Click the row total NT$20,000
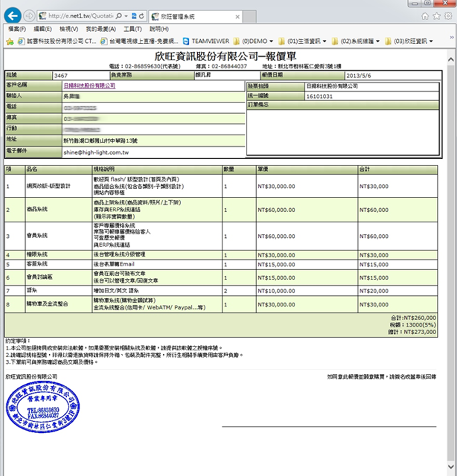 pyautogui.click(x=374, y=291)
